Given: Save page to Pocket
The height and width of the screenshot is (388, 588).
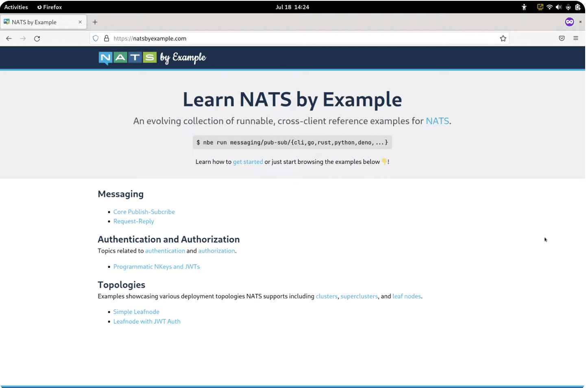Looking at the screenshot, I should click(562, 38).
